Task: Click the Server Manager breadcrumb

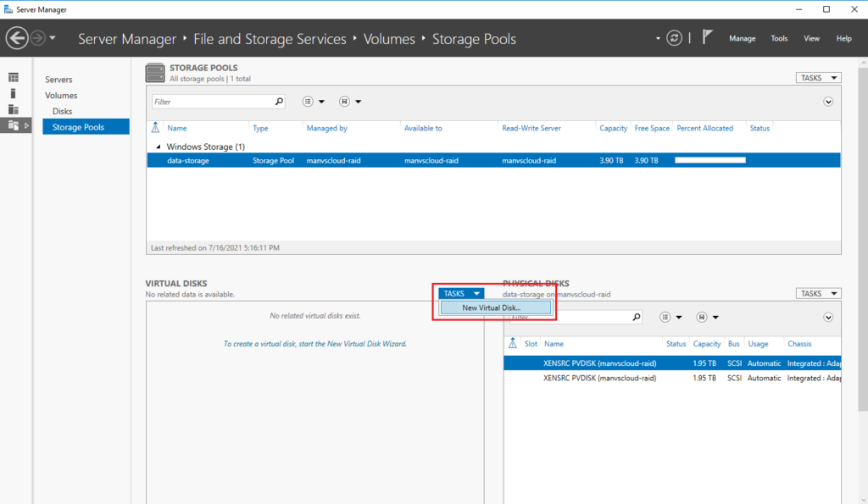Action: [x=127, y=39]
